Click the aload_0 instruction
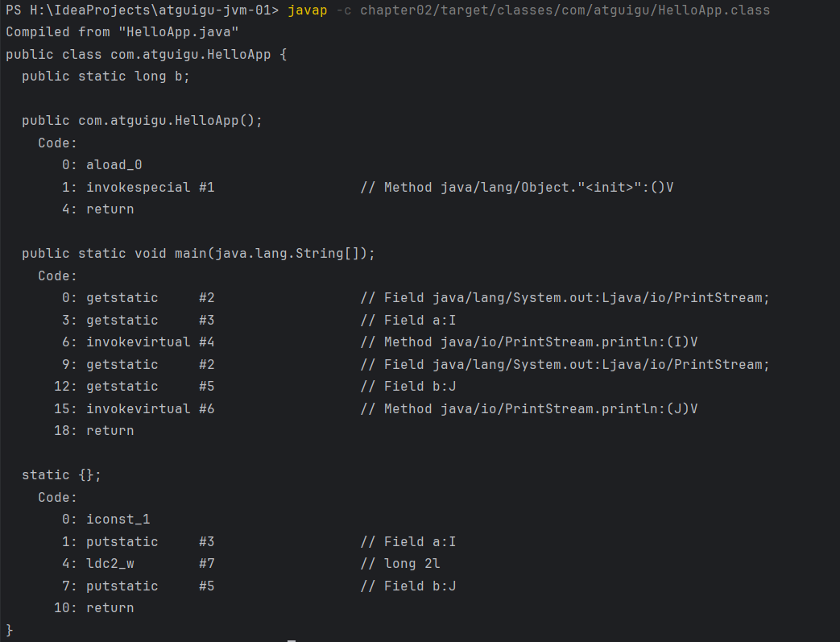 [114, 165]
